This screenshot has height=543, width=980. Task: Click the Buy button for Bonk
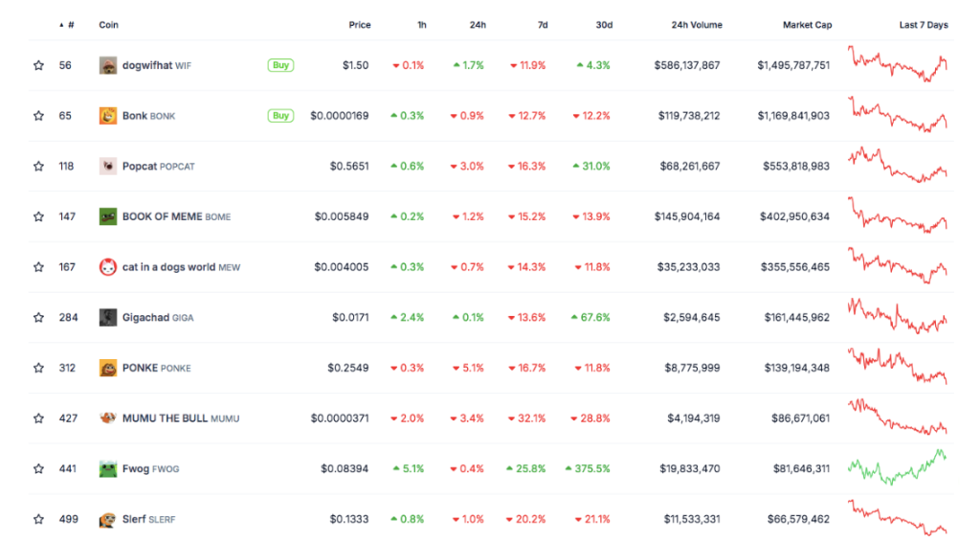pos(280,116)
